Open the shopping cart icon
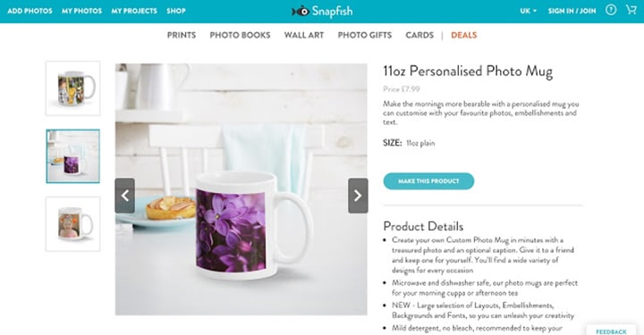 631,10
